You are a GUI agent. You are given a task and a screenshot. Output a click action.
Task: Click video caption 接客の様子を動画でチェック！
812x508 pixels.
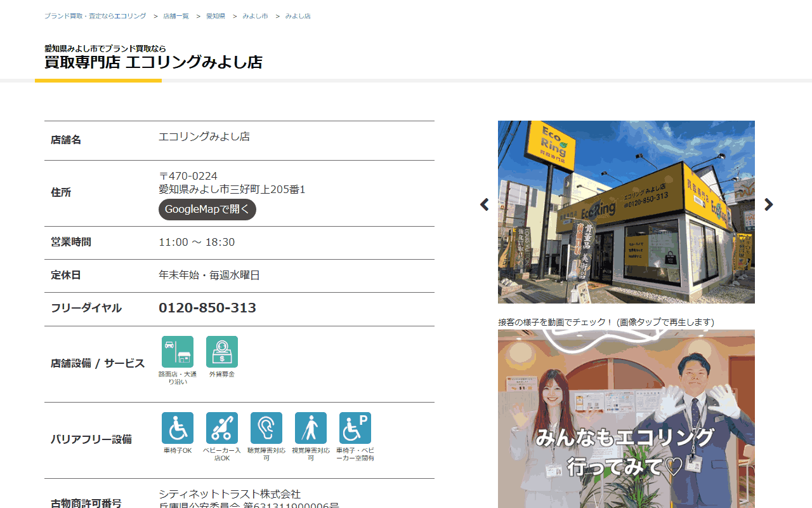(556, 322)
